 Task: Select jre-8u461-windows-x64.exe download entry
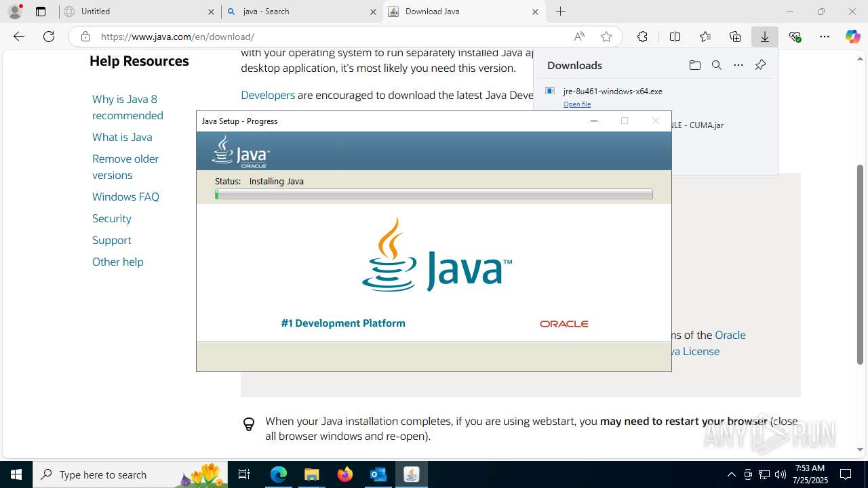point(612,91)
